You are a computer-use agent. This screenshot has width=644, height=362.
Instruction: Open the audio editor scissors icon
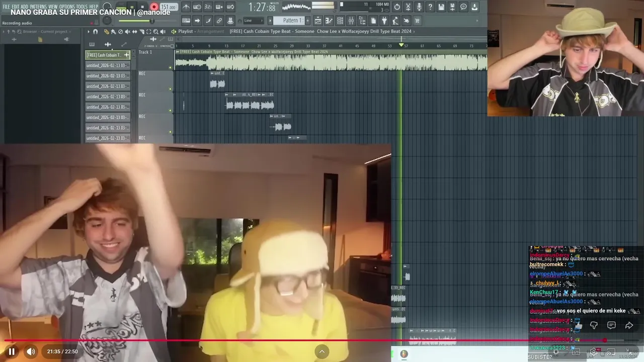pyautogui.click(x=408, y=7)
